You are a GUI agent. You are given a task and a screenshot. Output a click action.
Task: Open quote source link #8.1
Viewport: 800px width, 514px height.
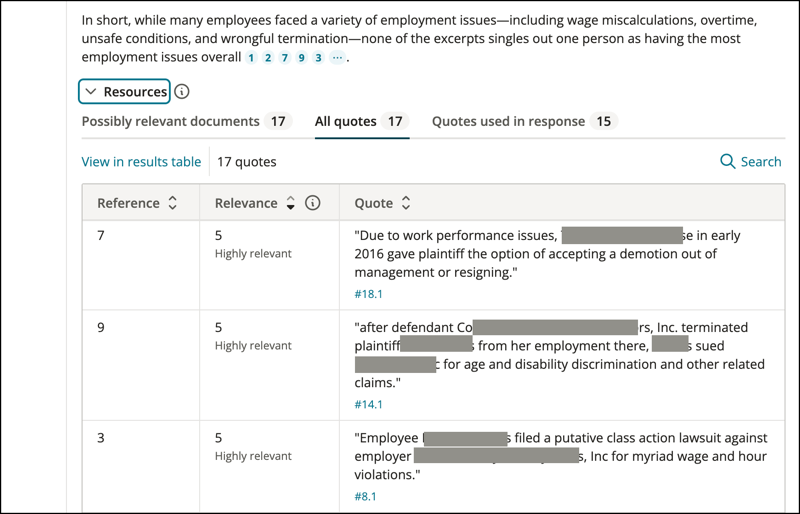click(x=365, y=497)
